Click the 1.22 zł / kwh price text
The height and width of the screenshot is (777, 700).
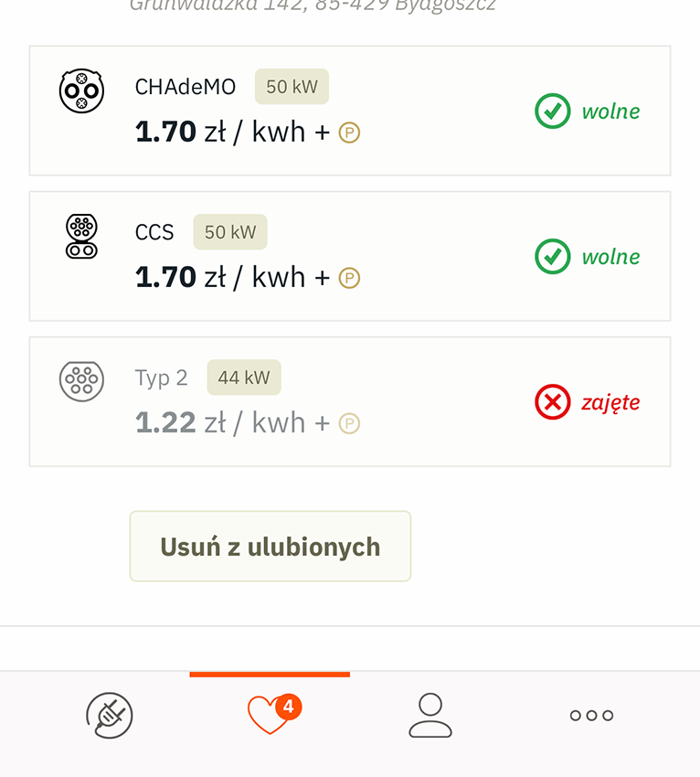[232, 422]
